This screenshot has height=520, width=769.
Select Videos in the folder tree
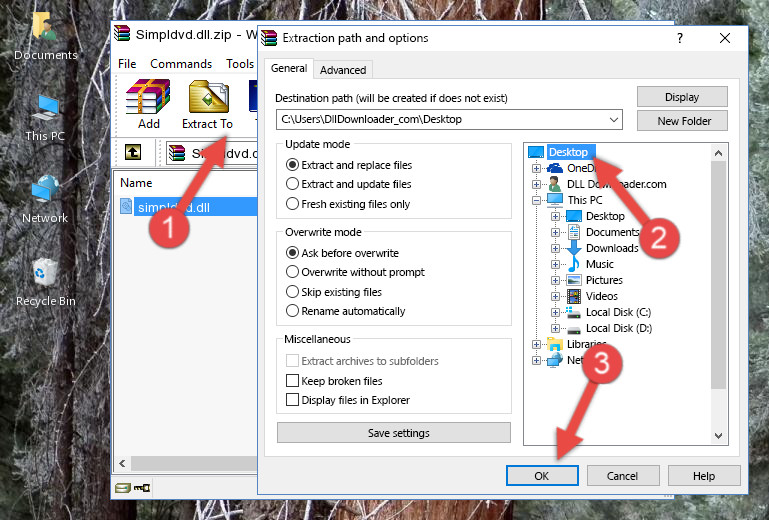(602, 296)
